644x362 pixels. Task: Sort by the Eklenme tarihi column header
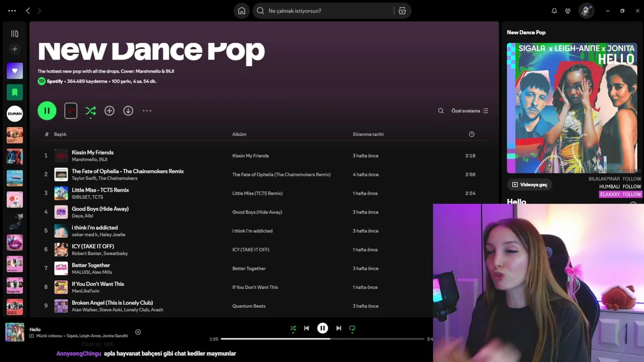click(368, 134)
